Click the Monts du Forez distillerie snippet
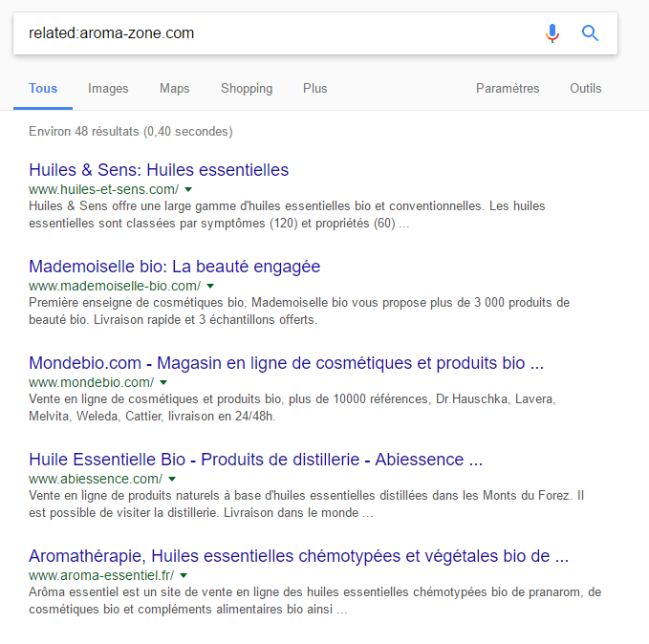The image size is (649, 644). [x=306, y=504]
